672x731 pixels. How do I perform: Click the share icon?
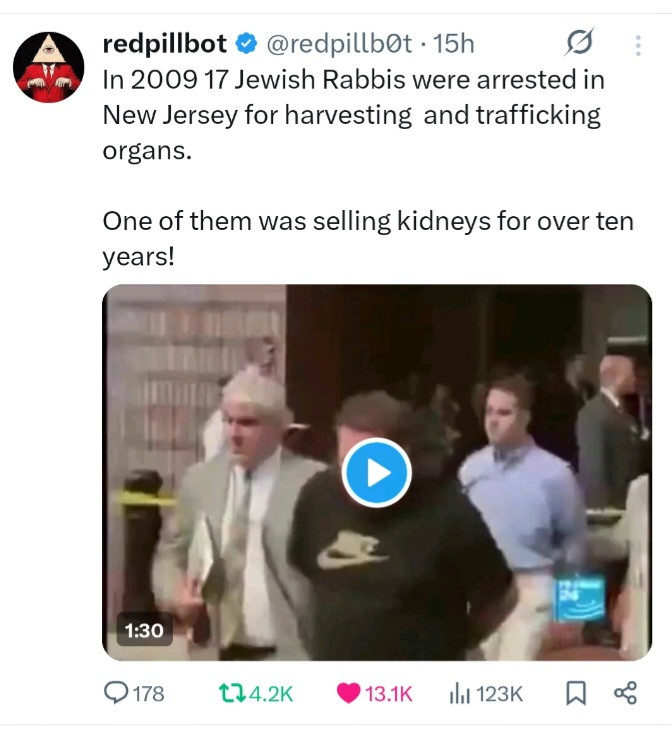tap(625, 693)
